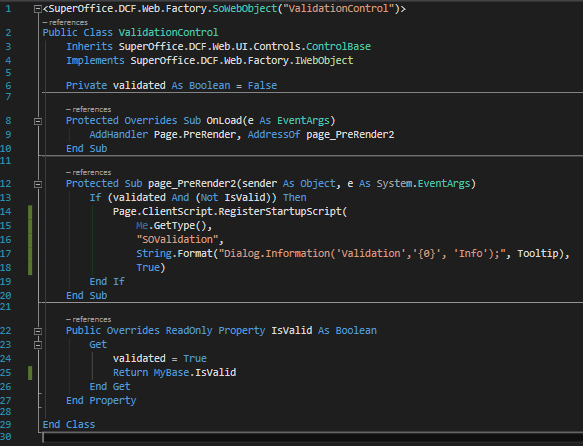Collapse the IsValid property outline

point(38,331)
